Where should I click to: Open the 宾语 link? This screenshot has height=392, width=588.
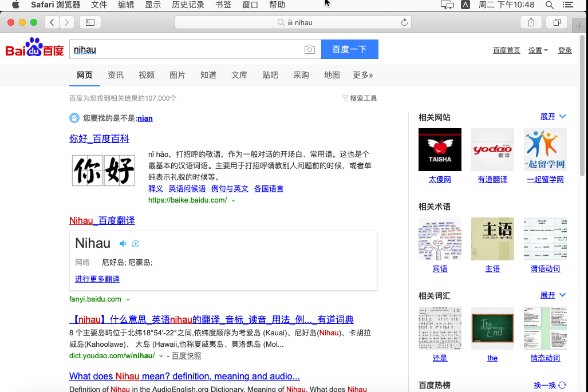(x=440, y=269)
